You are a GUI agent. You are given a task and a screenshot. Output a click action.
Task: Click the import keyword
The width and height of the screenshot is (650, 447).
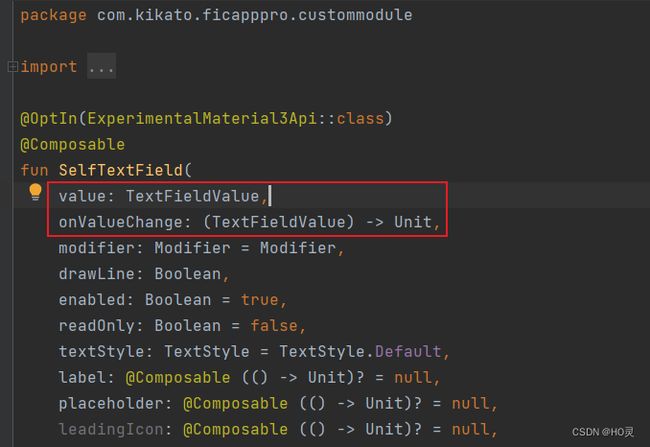49,66
